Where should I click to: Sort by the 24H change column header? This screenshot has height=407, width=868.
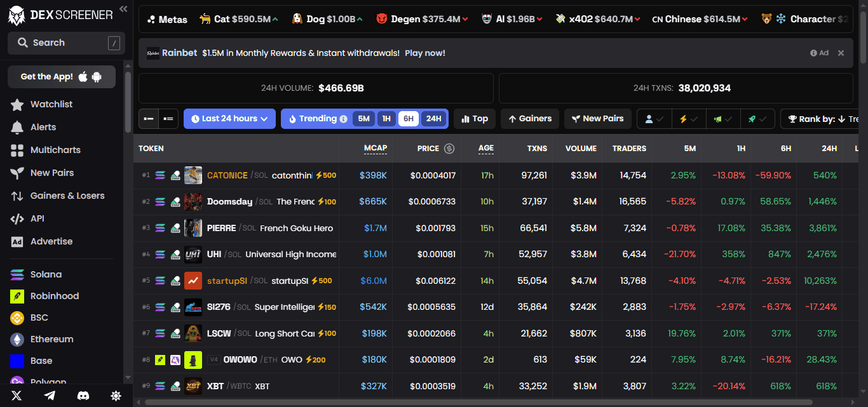[829, 149]
